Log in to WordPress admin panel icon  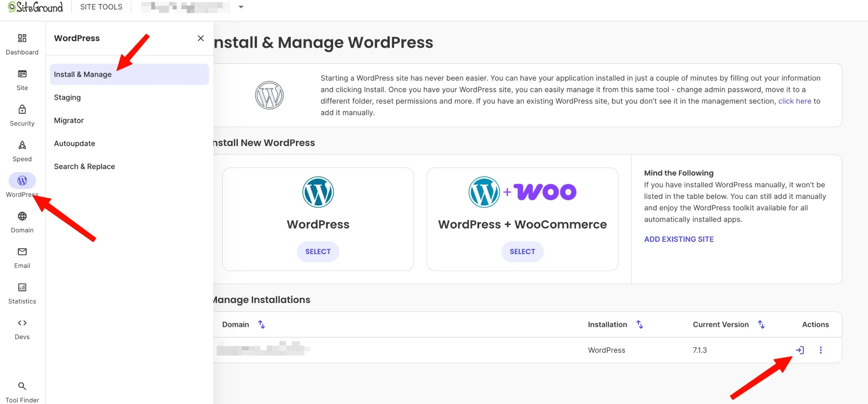coord(800,350)
